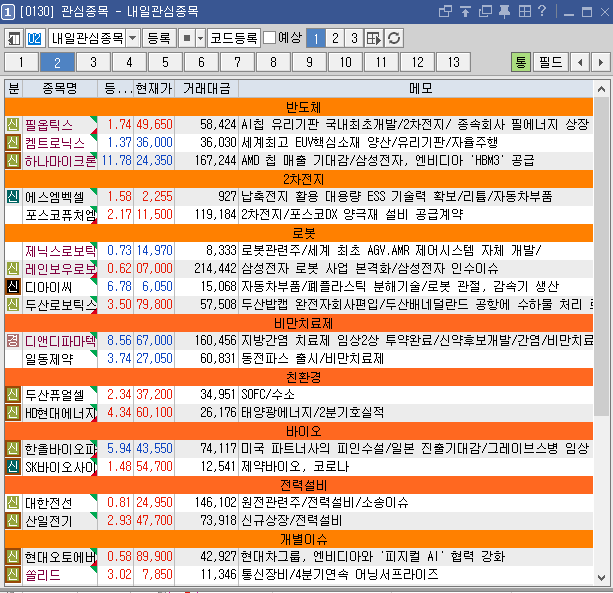613x593 pixels.
Task: Click the panel toggle icon at toolbar start
Action: [x=14, y=38]
